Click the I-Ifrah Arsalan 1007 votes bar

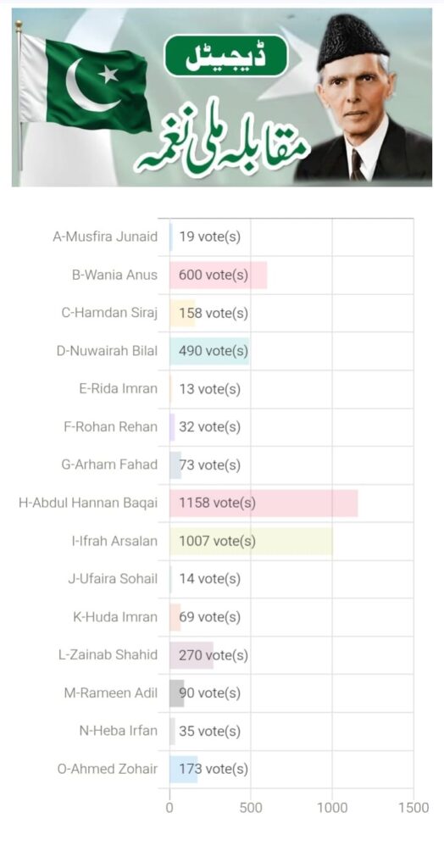[x=252, y=541]
